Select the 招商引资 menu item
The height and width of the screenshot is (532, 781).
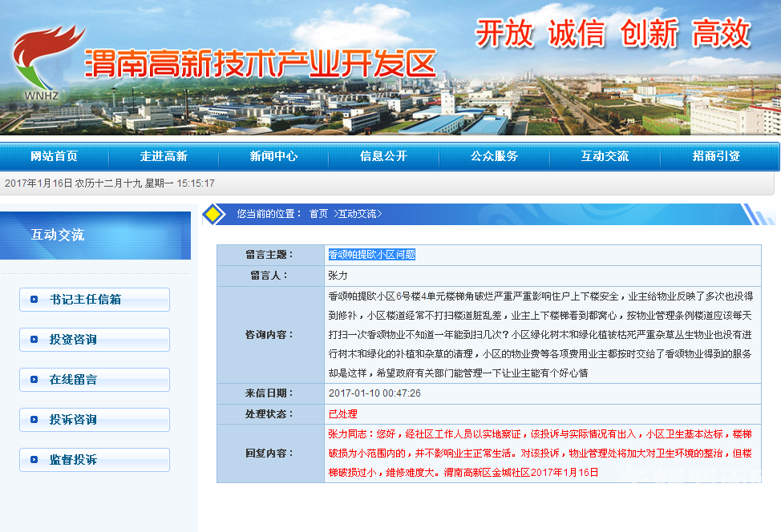[x=716, y=156]
